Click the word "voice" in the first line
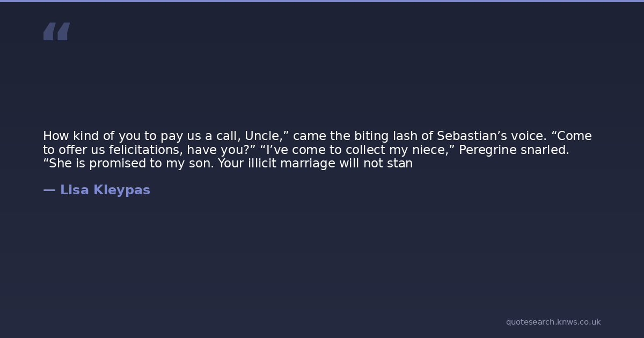 click(x=529, y=136)
